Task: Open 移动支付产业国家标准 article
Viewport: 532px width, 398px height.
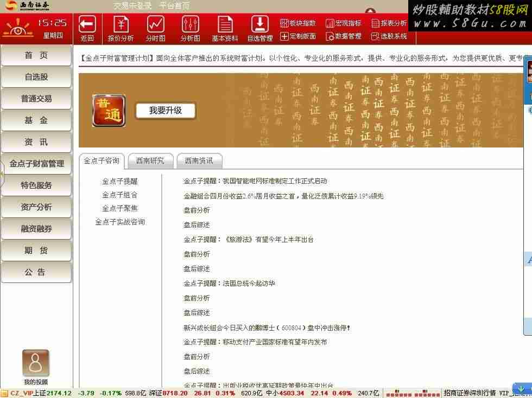Action: tap(255, 342)
